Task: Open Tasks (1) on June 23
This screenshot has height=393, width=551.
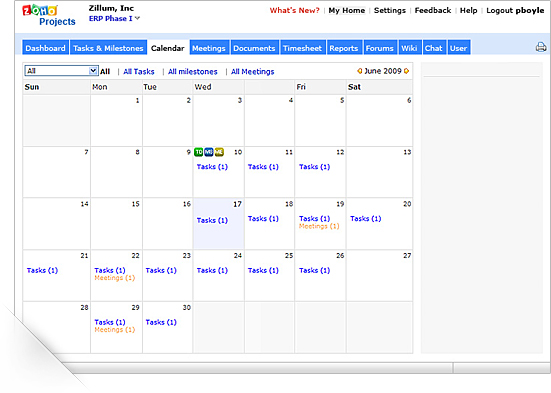Action: click(161, 270)
